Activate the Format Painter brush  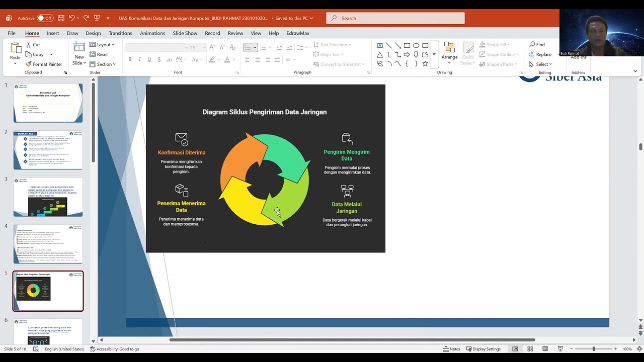(x=43, y=64)
